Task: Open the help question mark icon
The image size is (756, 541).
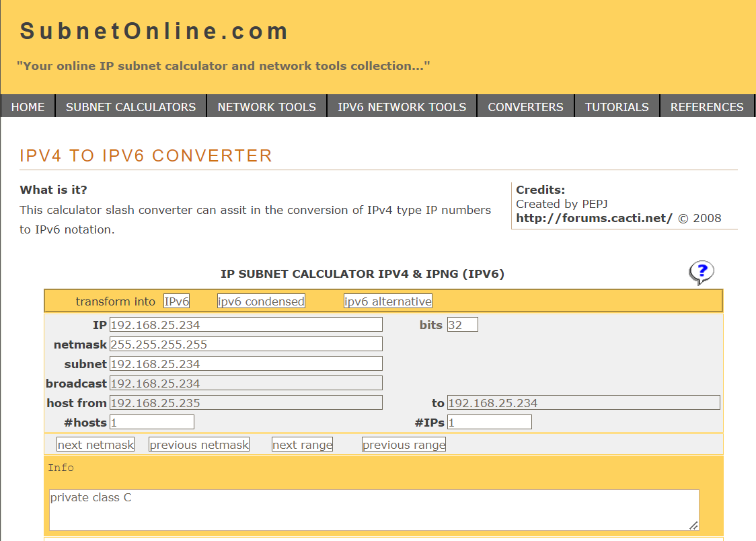Action: [702, 273]
